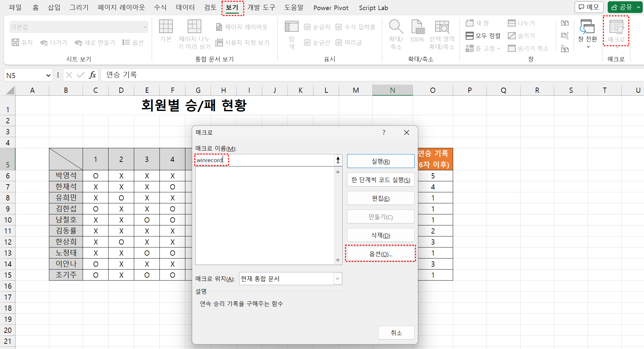Image resolution: width=644 pixels, height=349 pixels.
Task: Click the select-all corner triangle
Action: point(10,90)
